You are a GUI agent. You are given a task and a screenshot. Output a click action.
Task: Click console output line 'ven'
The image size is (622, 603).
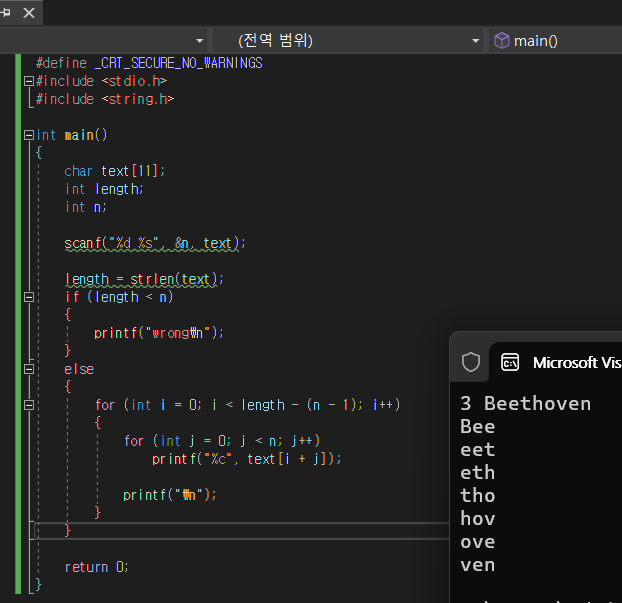[x=478, y=565]
